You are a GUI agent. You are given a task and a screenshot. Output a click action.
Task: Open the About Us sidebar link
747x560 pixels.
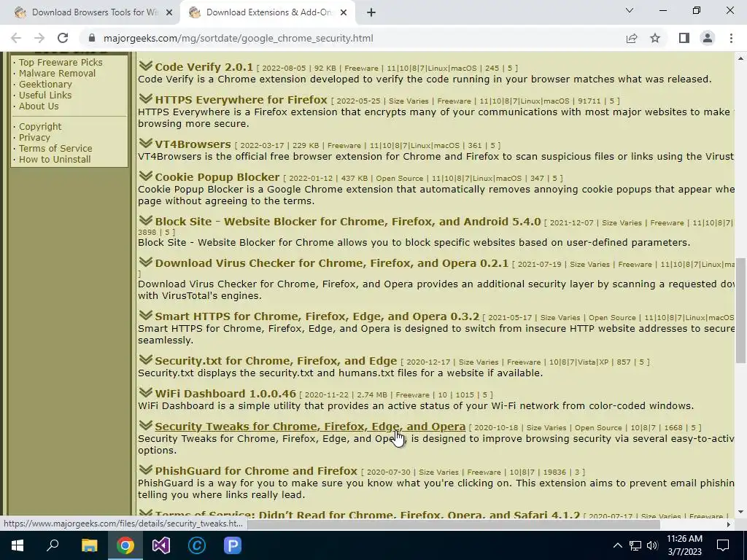39,106
